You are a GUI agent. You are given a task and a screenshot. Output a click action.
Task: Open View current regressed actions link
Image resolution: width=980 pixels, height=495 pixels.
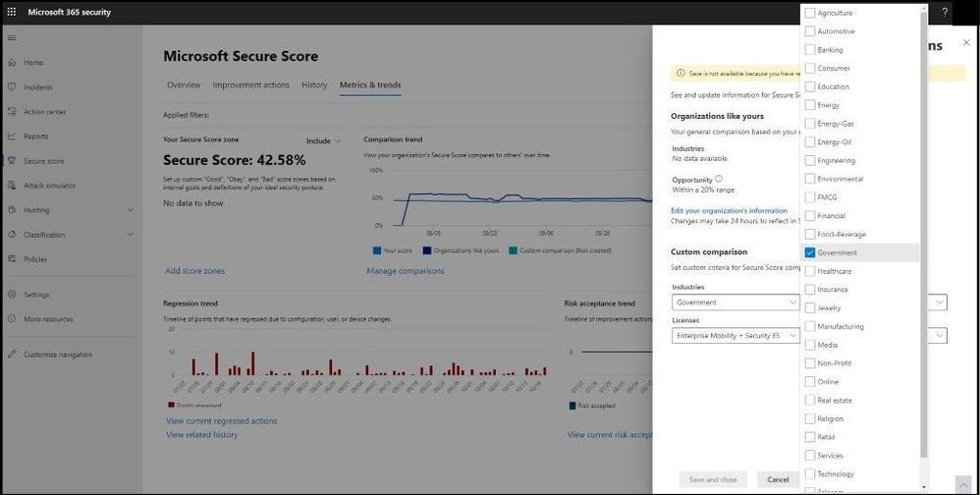click(x=221, y=420)
